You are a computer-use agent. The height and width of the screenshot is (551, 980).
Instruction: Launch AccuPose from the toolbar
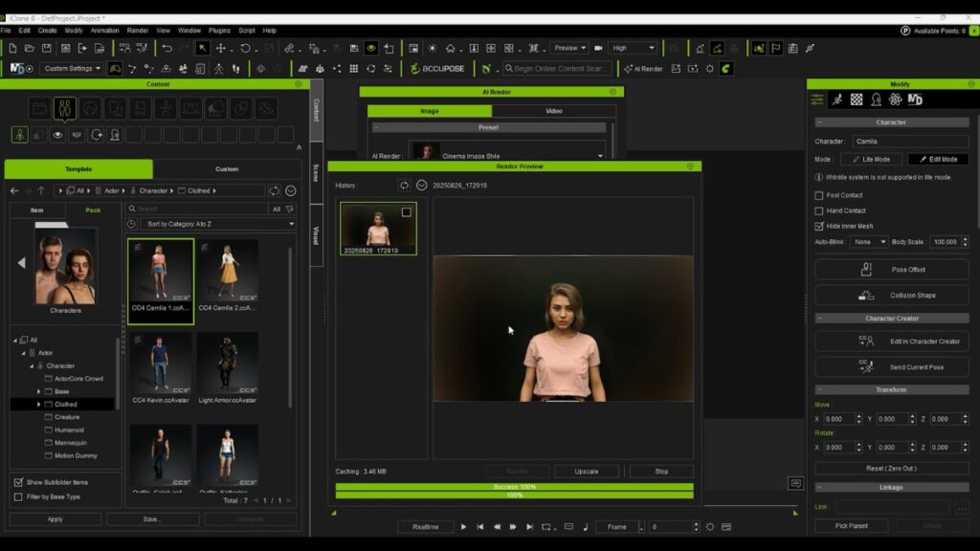[437, 69]
